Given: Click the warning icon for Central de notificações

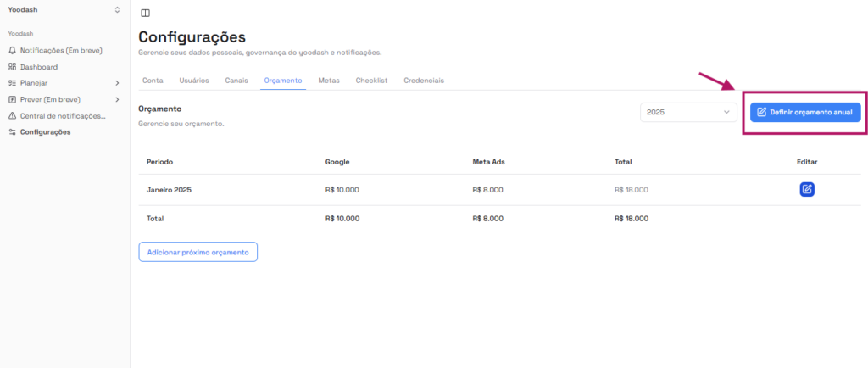Looking at the screenshot, I should [13, 115].
